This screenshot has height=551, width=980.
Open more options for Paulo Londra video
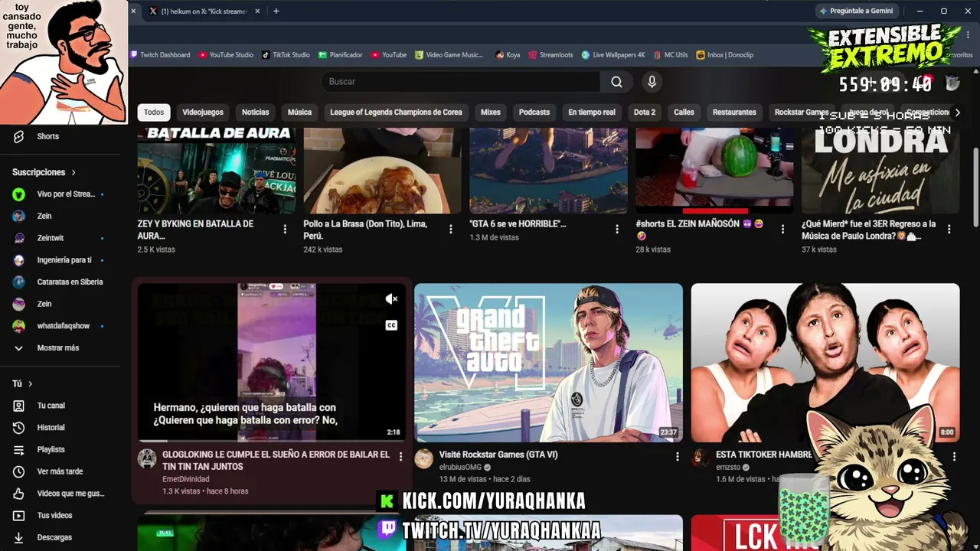(x=949, y=229)
